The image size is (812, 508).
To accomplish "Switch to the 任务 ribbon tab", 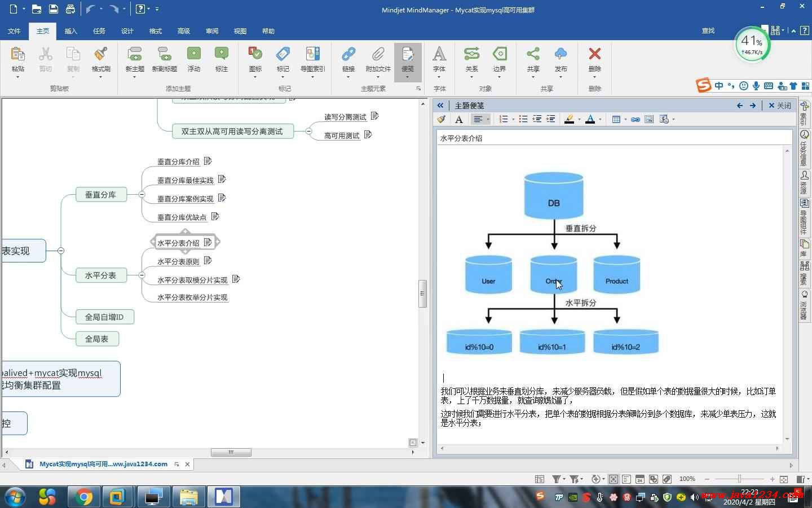I will pyautogui.click(x=99, y=31).
